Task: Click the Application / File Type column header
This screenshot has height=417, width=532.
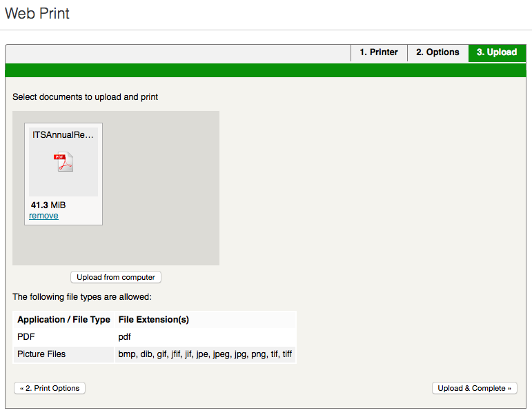Action: coord(63,320)
